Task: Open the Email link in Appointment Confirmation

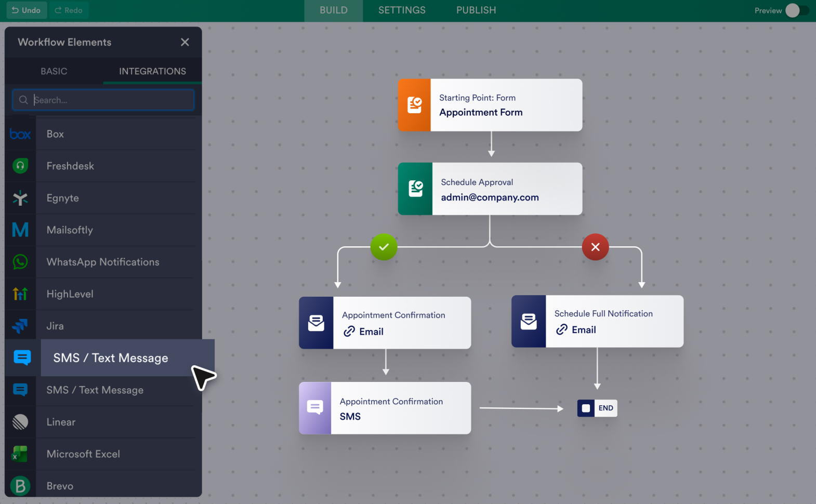Action: pos(363,331)
